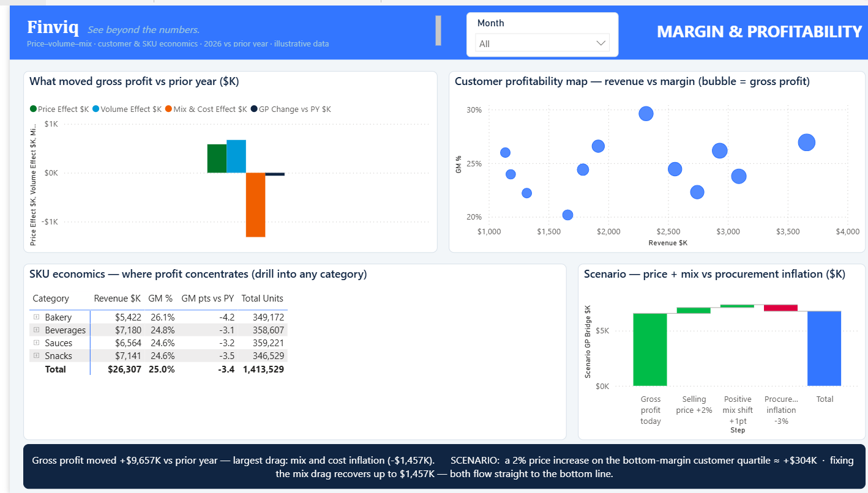Select the highest-margin bubble near 30%
868x493 pixels.
(x=646, y=114)
